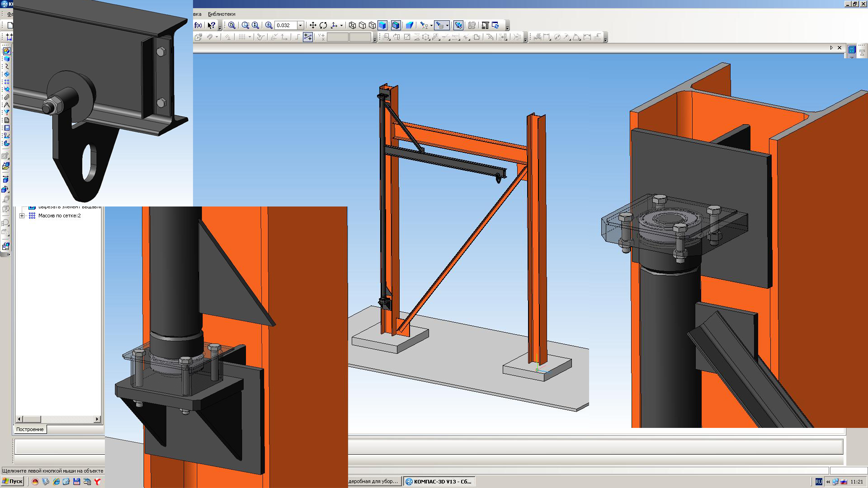Screen dimensions: 868x488
Task: Toggle the section view display button
Action: (458, 25)
